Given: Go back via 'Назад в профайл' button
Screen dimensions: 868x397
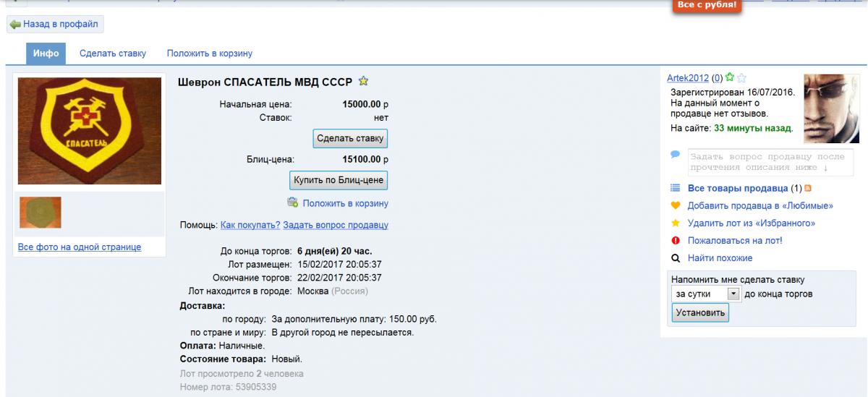Looking at the screenshot, I should [x=56, y=25].
